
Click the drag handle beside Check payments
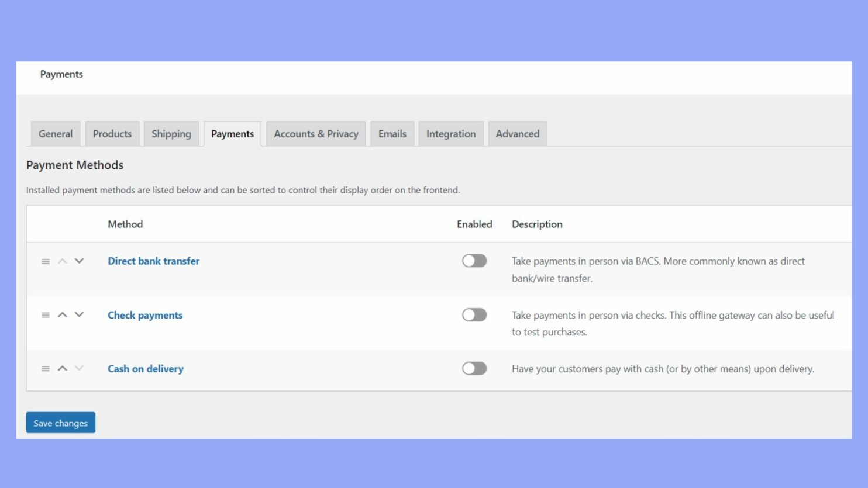(46, 314)
